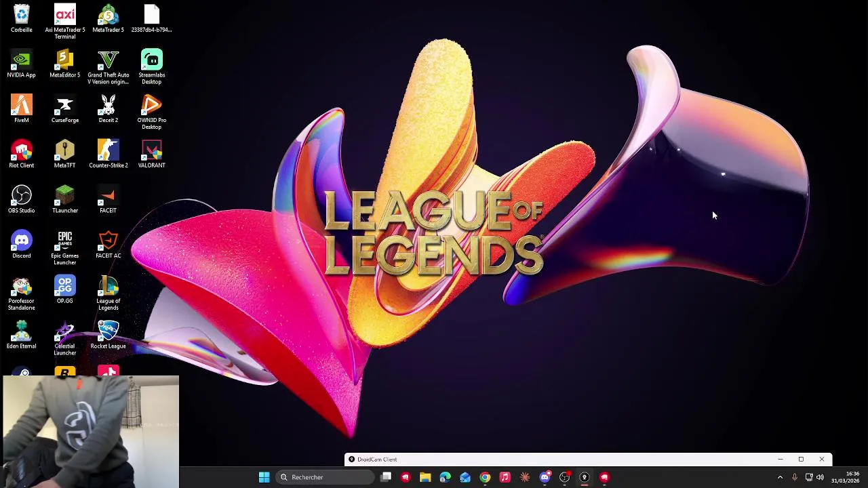Viewport: 868px width, 488px height.
Task: Minimize the DroidCam Client window
Action: 780,460
